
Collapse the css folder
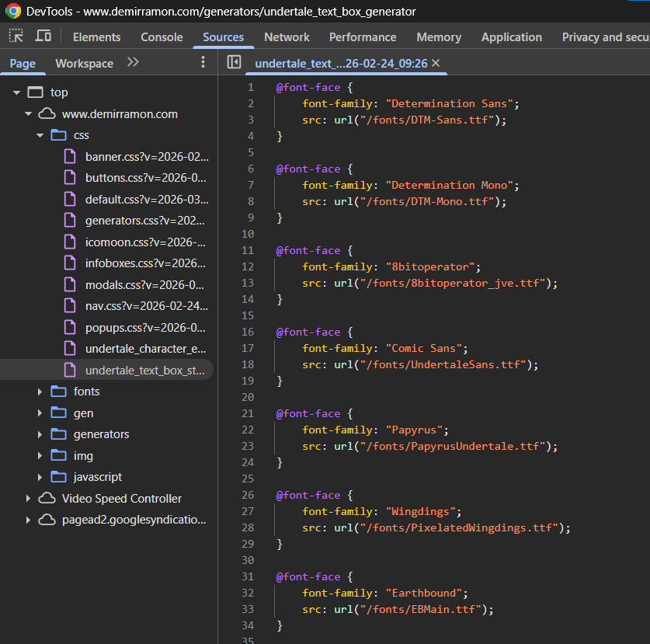pos(40,135)
